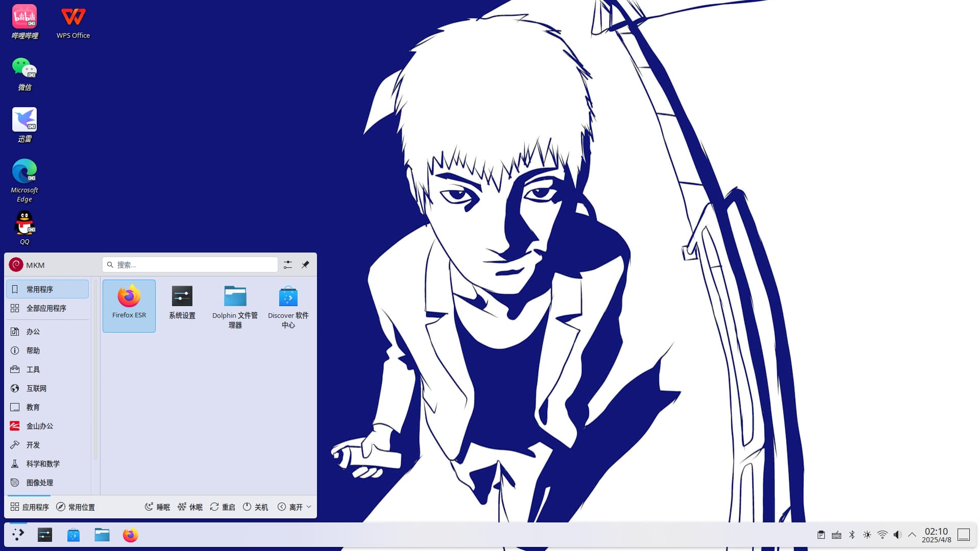Open the 图像处理 category
This screenshot has height=551, width=980.
coord(47,483)
